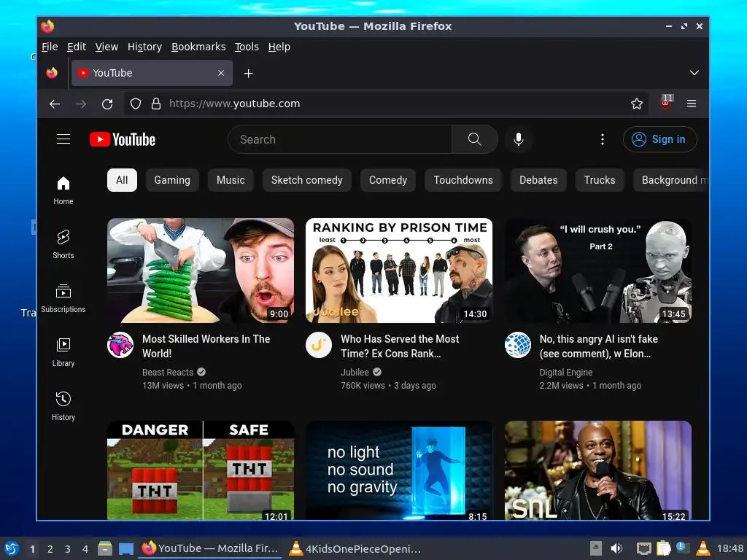
Task: Select the Touchdowns filter chip
Action: coord(463,180)
